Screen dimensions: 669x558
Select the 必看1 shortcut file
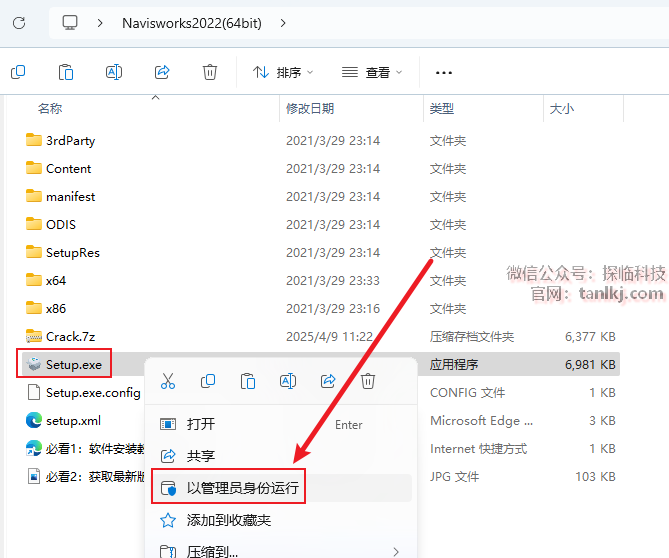pyautogui.click(x=85, y=449)
